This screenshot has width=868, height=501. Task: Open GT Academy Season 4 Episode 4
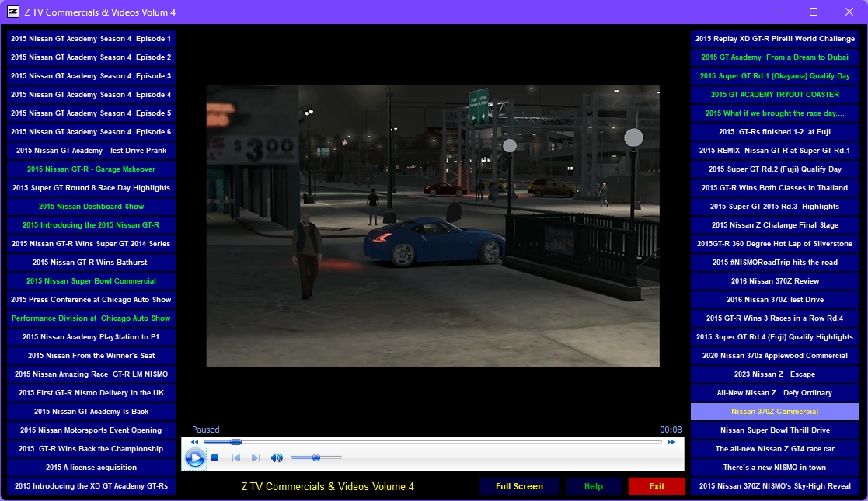click(92, 95)
